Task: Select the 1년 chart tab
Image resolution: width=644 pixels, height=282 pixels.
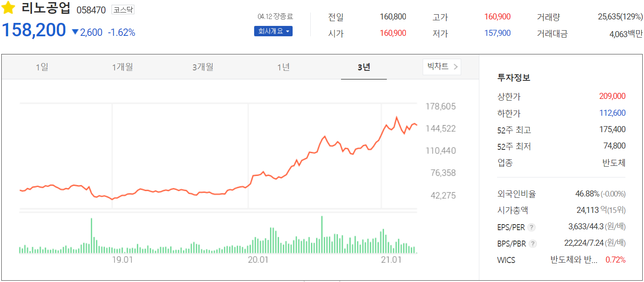Action: pyautogui.click(x=283, y=67)
